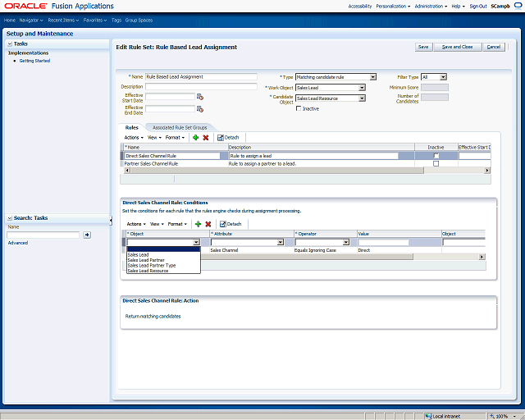Choose Sales Lead Partner in the Object list
The image size is (525, 420).
pos(163,260)
